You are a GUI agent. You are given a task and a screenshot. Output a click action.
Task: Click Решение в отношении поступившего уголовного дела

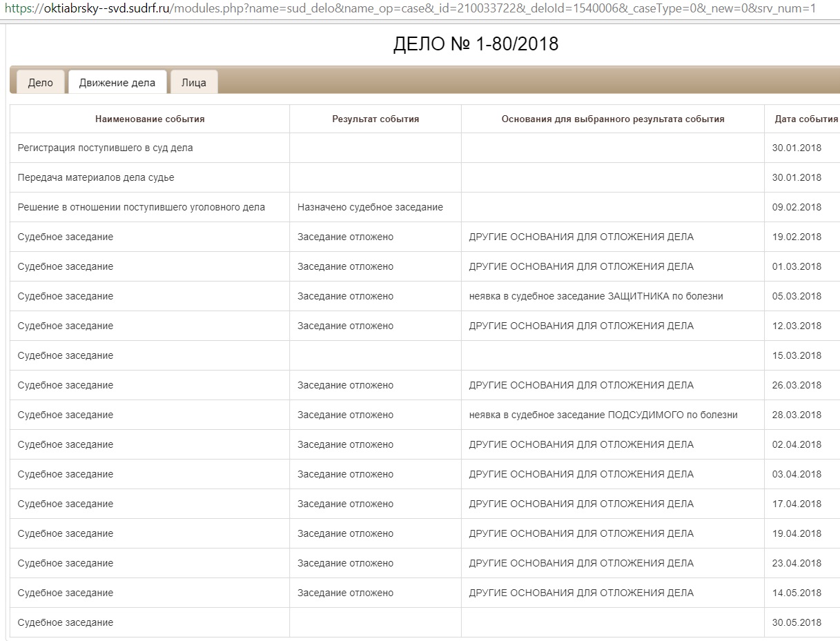click(x=141, y=207)
